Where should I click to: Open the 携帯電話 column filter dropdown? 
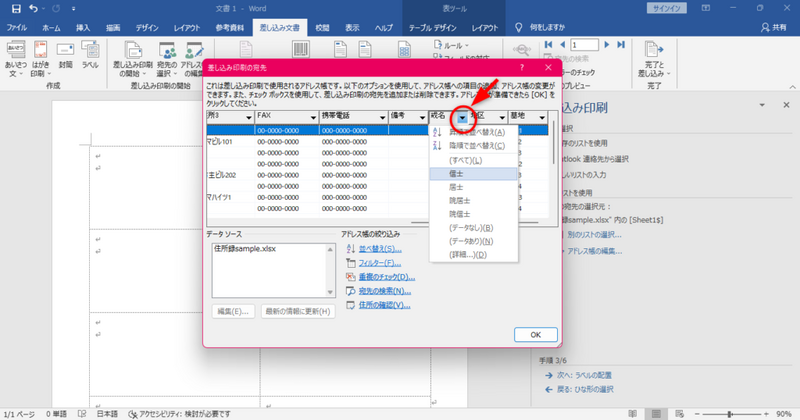click(382, 117)
